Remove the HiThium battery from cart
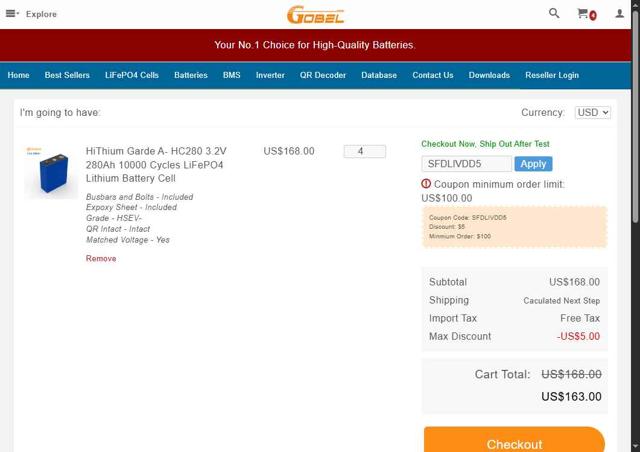This screenshot has width=640, height=452. [x=101, y=258]
